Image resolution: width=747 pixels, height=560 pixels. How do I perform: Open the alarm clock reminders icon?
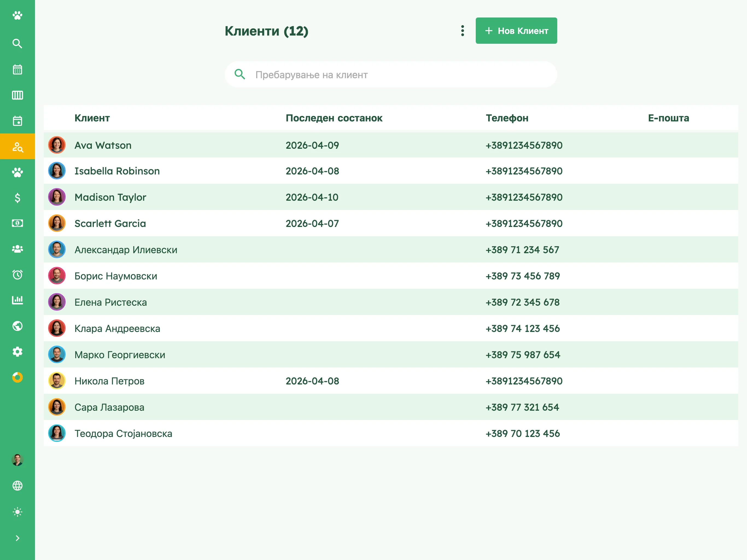tap(17, 274)
